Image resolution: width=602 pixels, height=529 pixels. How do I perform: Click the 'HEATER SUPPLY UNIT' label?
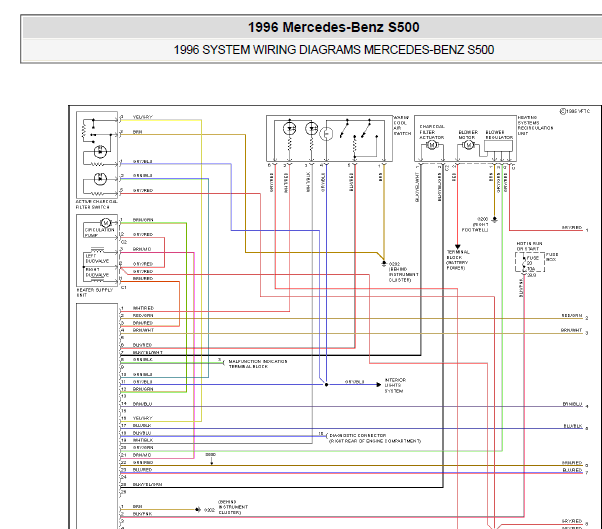tap(94, 293)
